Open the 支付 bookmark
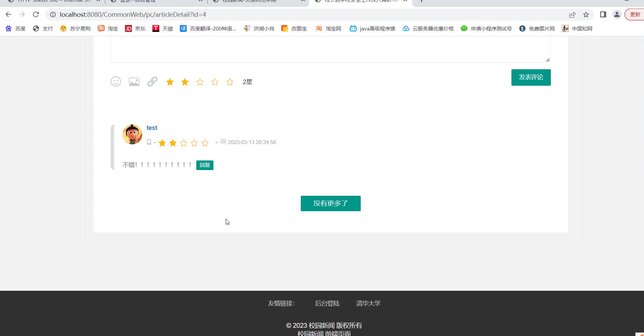 (43, 28)
